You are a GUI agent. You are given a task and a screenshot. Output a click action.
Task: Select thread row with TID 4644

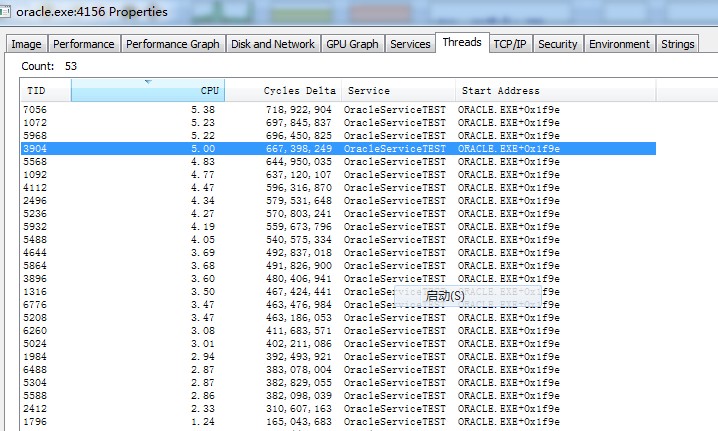point(338,252)
